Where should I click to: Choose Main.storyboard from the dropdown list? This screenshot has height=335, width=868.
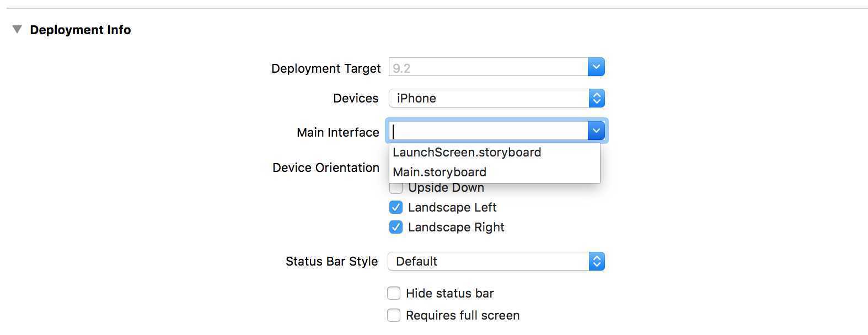click(x=440, y=172)
